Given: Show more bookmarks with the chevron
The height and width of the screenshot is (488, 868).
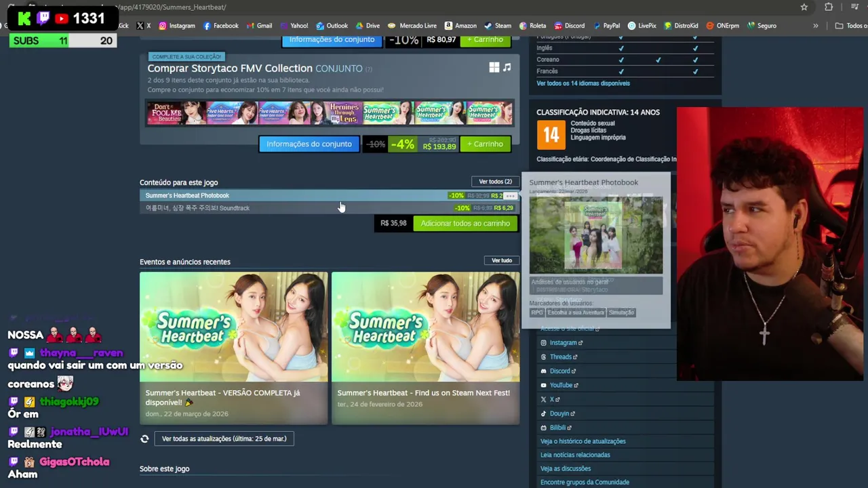Looking at the screenshot, I should click(815, 26).
